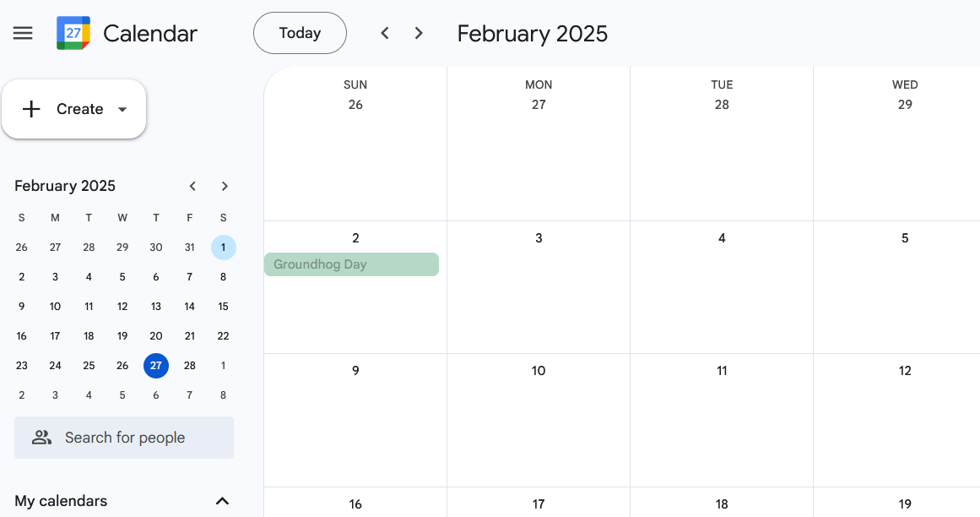
Task: Click the Search for people field
Action: [125, 438]
